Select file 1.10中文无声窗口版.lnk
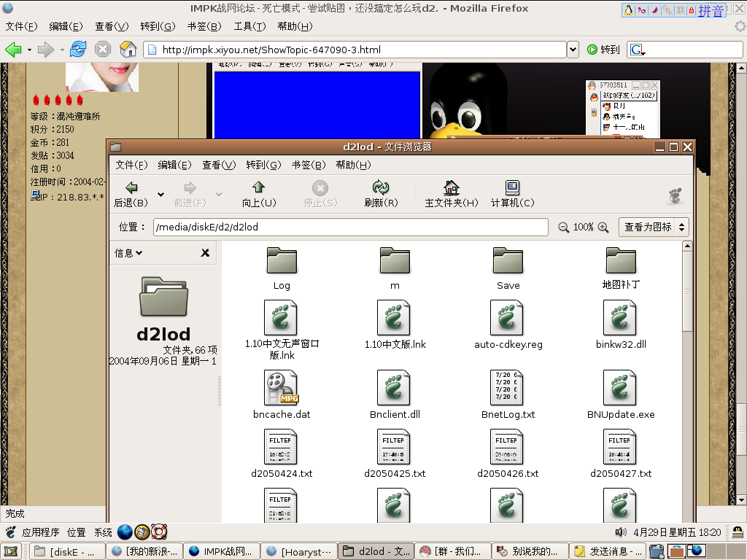Screen dimensions: 747x560 point(282,330)
